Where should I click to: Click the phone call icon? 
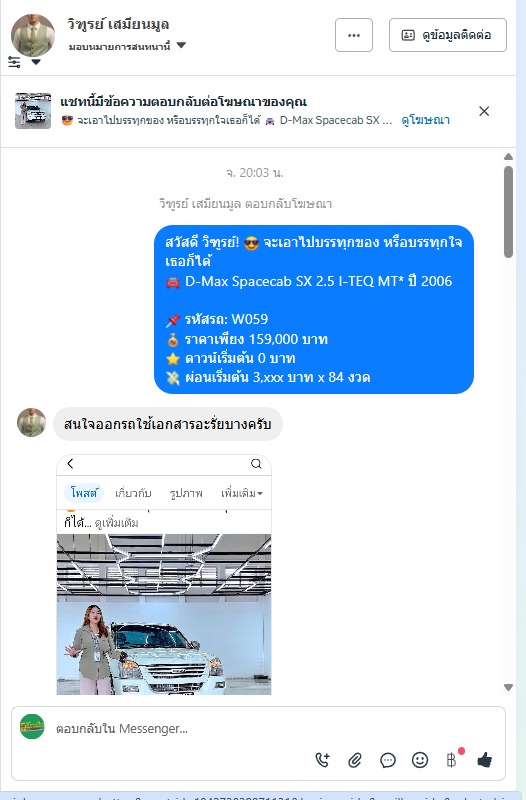[x=322, y=760]
